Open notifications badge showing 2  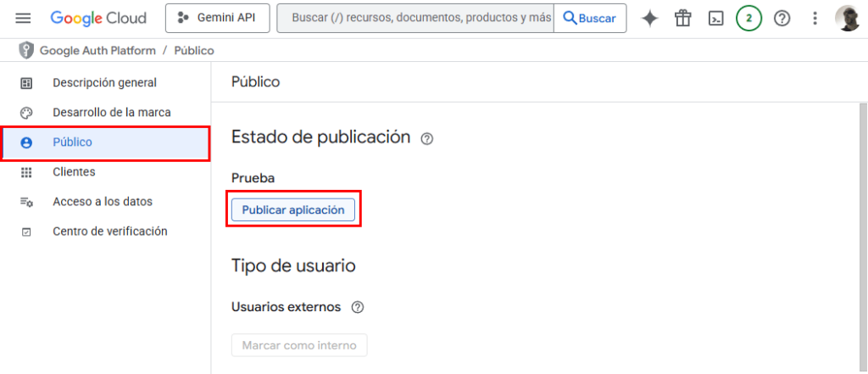(748, 18)
